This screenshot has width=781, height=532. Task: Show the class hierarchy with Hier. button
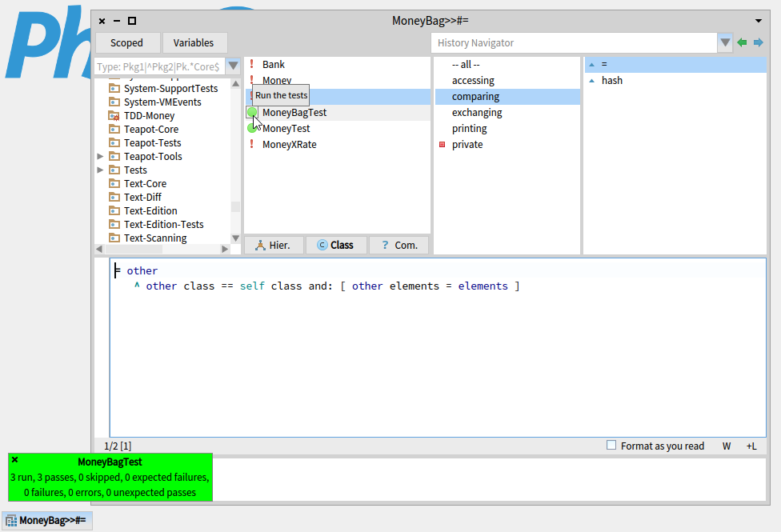coord(274,245)
